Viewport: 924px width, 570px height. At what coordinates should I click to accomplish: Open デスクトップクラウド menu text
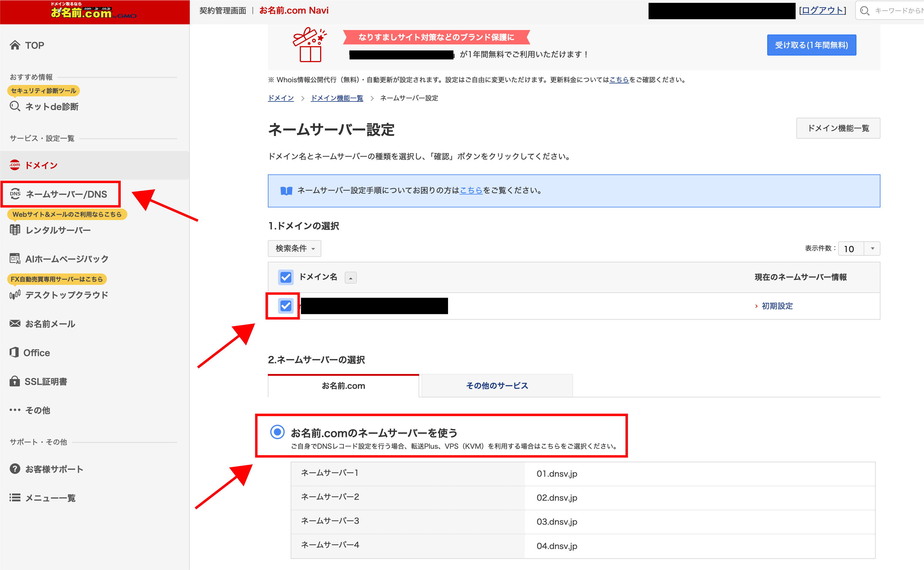pos(67,295)
